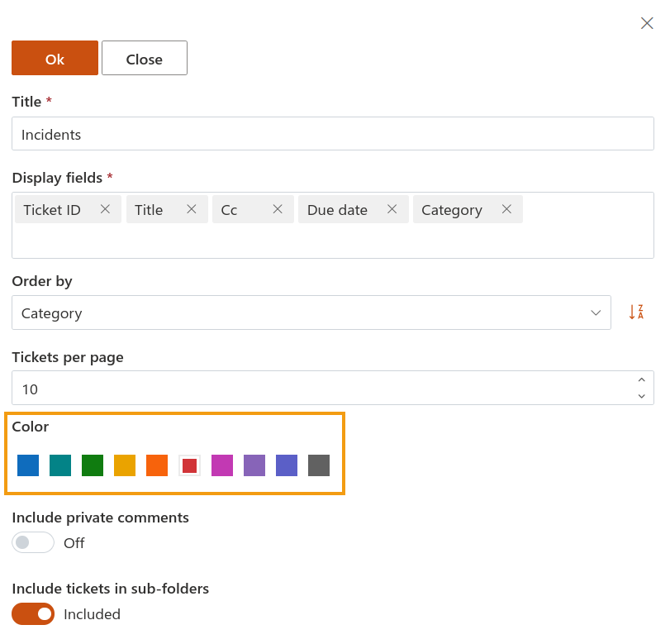Close the panel with the X icon
The image size is (670, 644).
pyautogui.click(x=647, y=23)
